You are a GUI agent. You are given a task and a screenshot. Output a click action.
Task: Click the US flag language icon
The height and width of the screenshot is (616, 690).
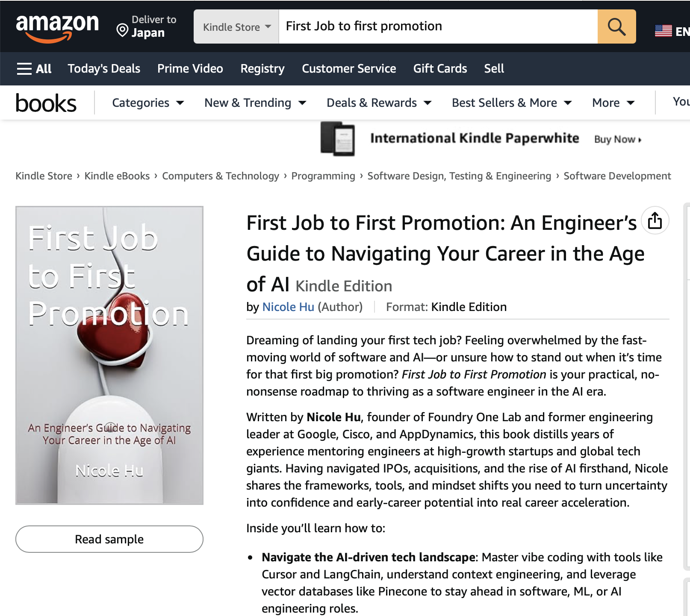663,29
